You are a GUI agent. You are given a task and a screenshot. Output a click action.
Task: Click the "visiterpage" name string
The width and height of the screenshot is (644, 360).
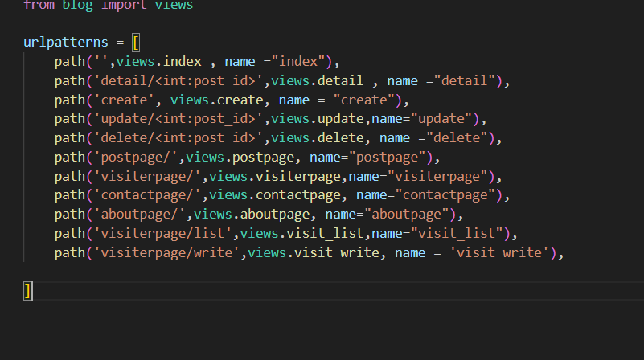click(437, 177)
